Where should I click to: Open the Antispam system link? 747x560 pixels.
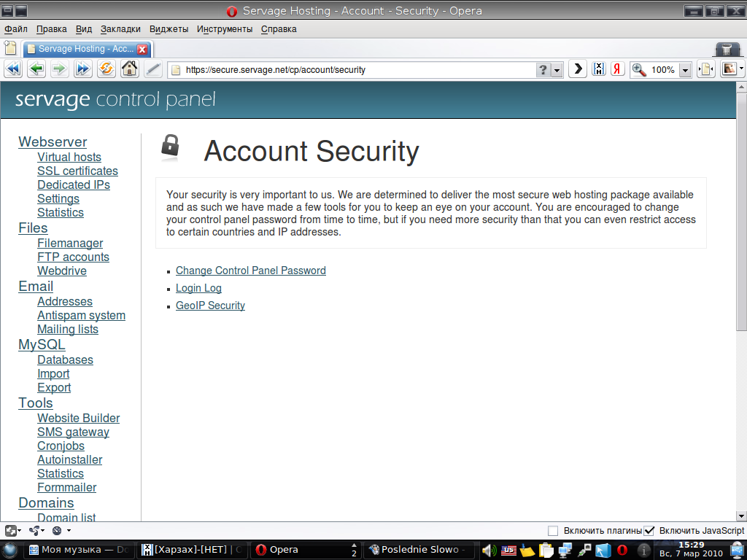pos(82,315)
